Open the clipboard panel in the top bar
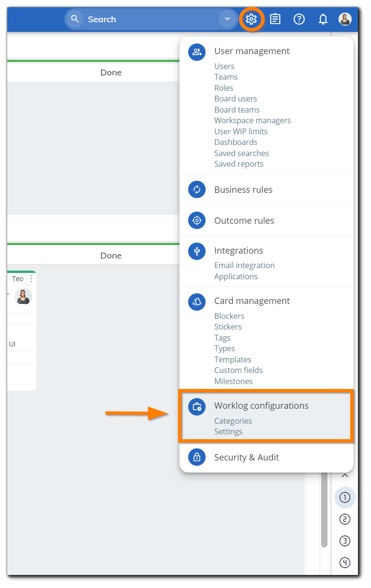 (x=275, y=19)
